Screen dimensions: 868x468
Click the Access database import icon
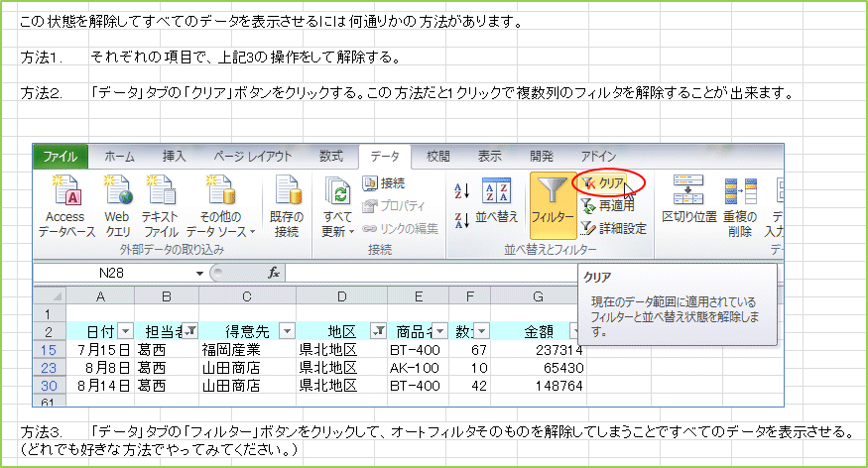pos(65,206)
